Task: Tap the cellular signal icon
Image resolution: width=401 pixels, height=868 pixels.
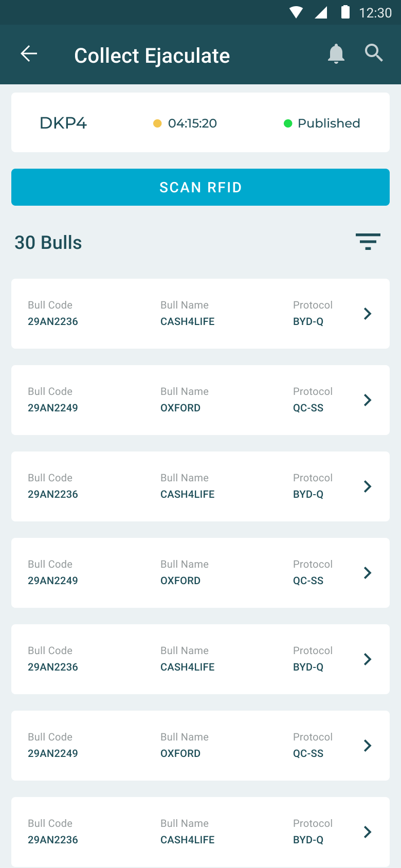Action: coord(321,12)
